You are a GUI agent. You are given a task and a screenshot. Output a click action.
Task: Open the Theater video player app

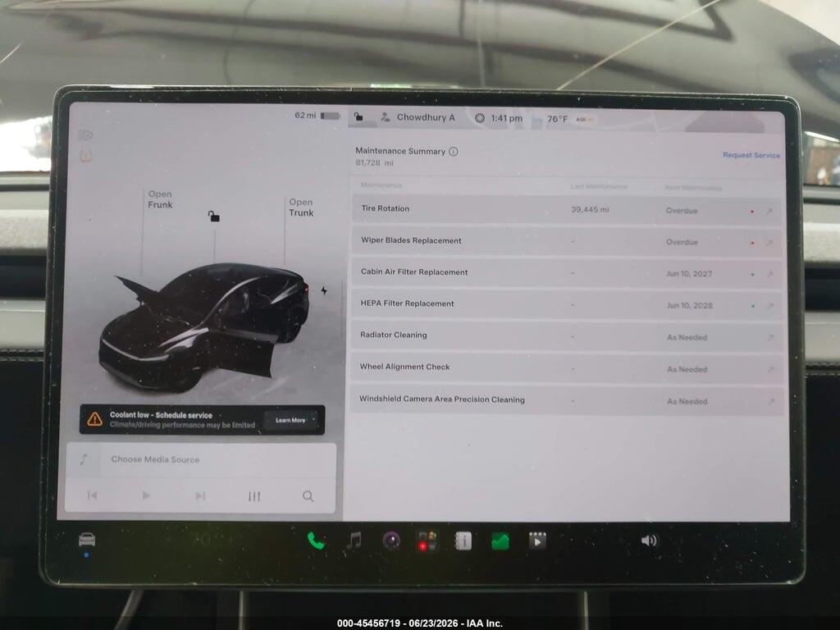coord(537,541)
